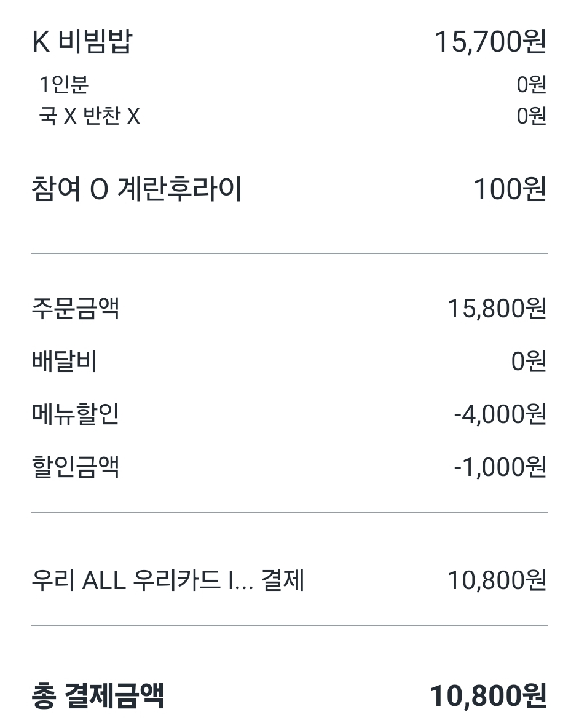Tap the K 비빔밥 menu item name

(82, 42)
